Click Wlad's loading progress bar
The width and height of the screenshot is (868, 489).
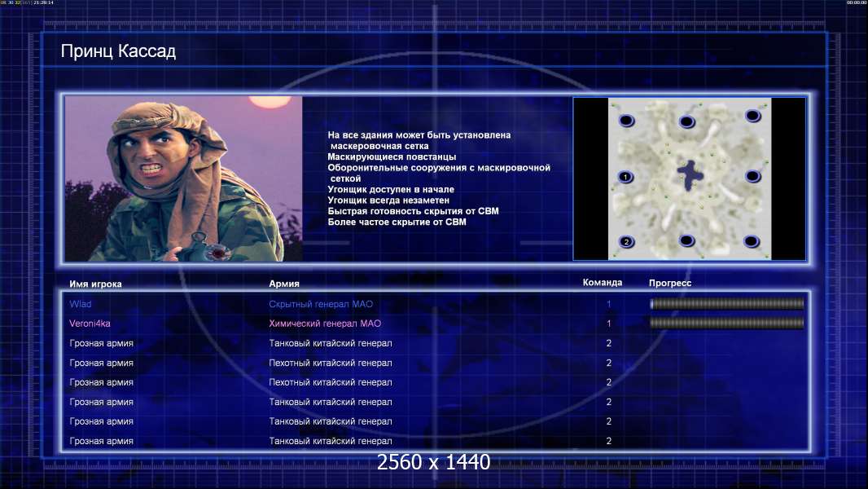click(726, 303)
